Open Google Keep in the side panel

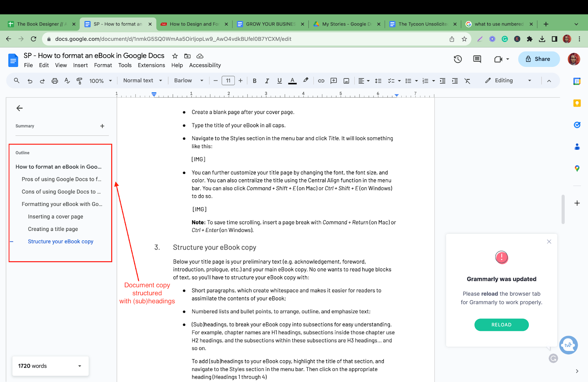click(x=577, y=103)
